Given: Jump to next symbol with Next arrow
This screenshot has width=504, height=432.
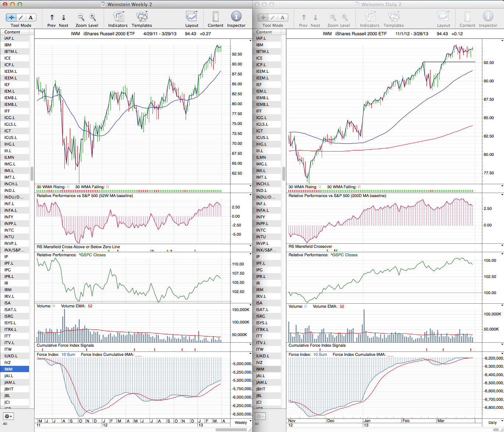Looking at the screenshot, I should 64,17.
